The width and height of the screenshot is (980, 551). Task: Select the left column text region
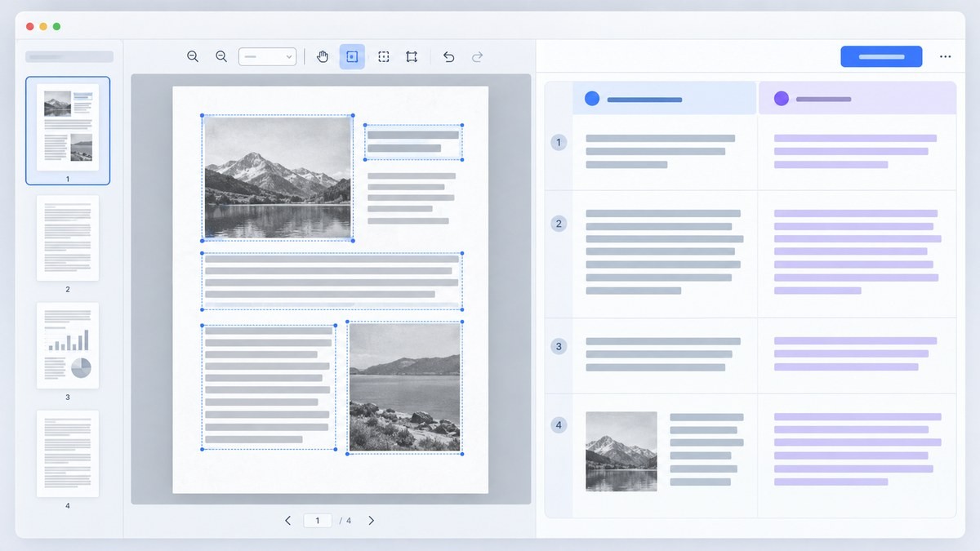(269, 387)
